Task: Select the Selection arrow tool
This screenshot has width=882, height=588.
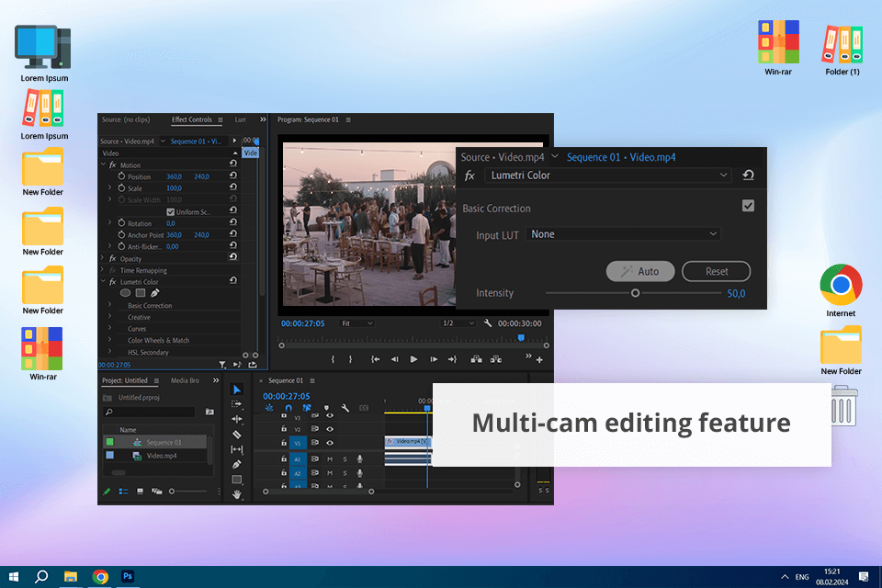Action: click(237, 390)
